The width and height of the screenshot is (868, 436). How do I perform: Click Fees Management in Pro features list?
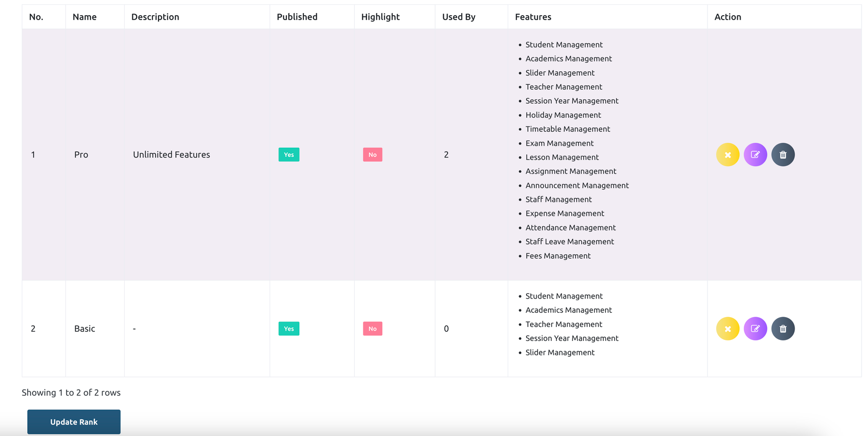(x=558, y=256)
